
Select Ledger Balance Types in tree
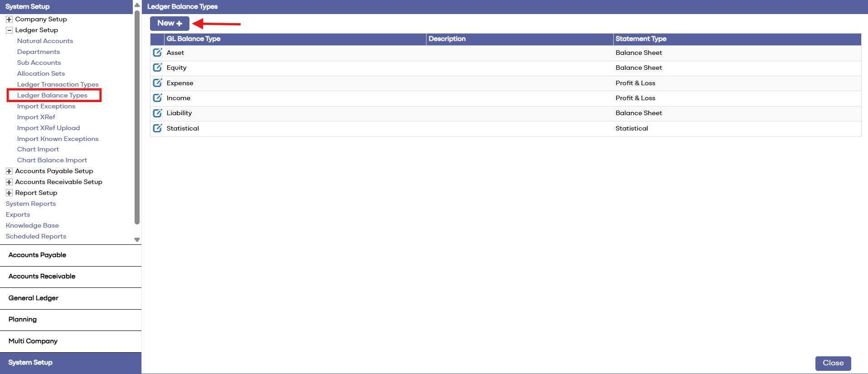tap(52, 95)
